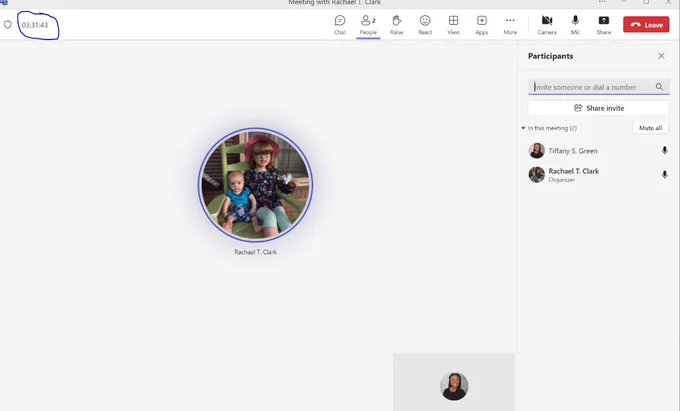Toggle Tiffany S. Green's microphone icon
This screenshot has width=680, height=411.
[x=664, y=150]
